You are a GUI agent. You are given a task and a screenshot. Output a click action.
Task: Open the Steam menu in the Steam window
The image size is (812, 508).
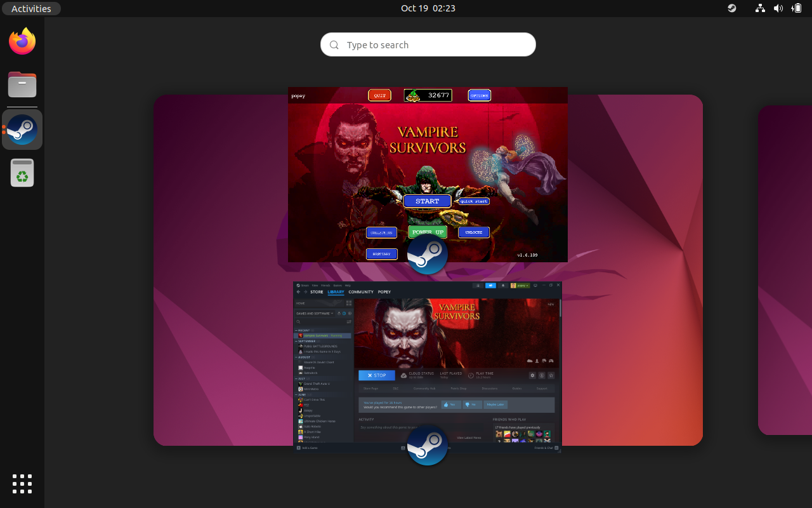click(x=305, y=286)
